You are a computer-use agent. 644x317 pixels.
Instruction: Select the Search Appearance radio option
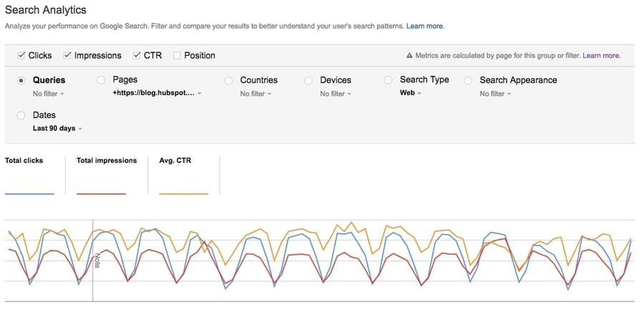467,81
